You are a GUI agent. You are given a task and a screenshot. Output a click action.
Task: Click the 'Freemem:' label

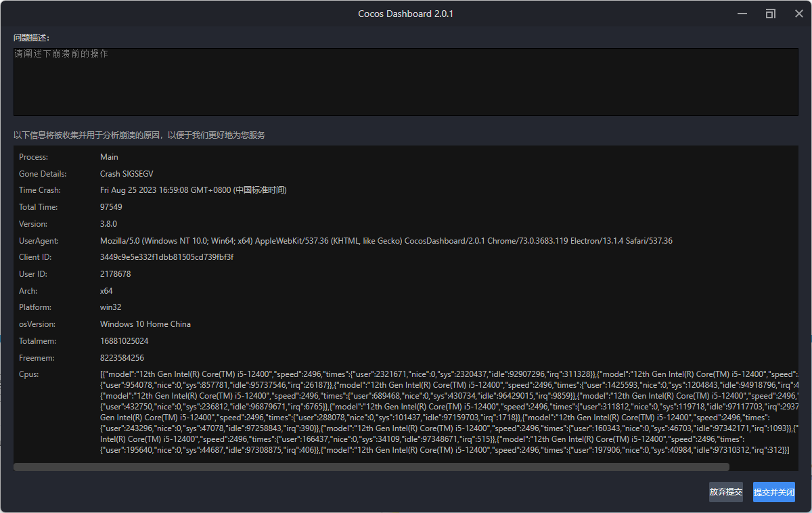(x=37, y=358)
